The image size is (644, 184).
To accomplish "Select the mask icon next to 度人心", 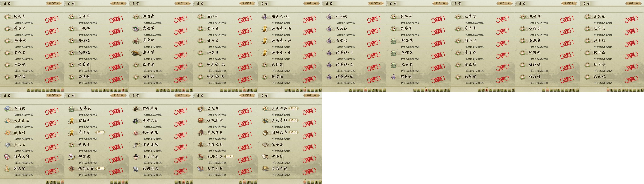I will click(7, 145).
